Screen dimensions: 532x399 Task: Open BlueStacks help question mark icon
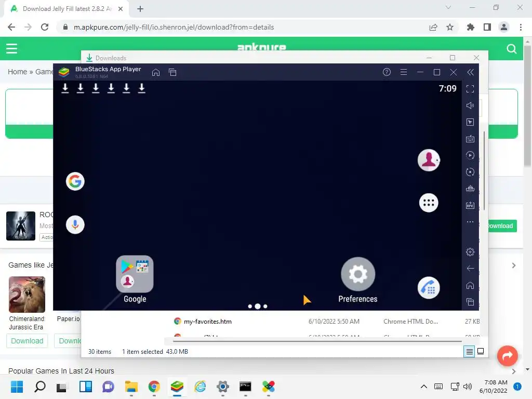[387, 72]
